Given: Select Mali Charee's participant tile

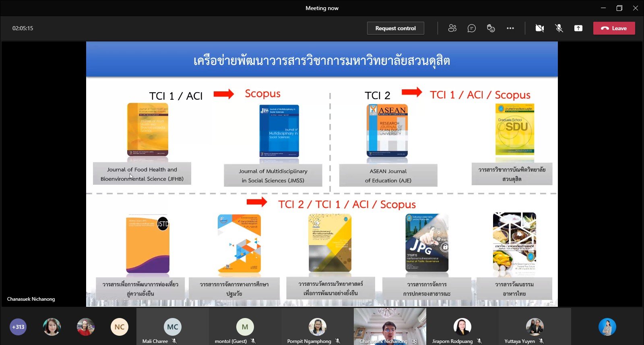Looking at the screenshot, I should (172, 326).
